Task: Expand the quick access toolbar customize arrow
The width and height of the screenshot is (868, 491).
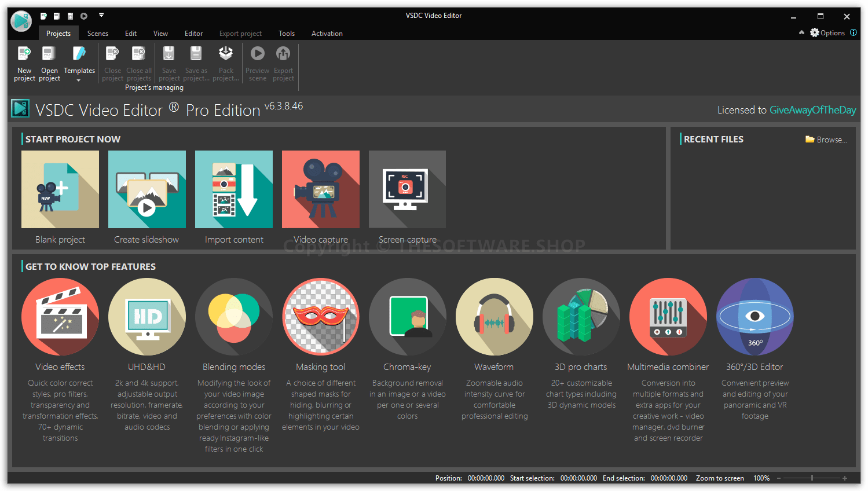Action: [x=101, y=16]
